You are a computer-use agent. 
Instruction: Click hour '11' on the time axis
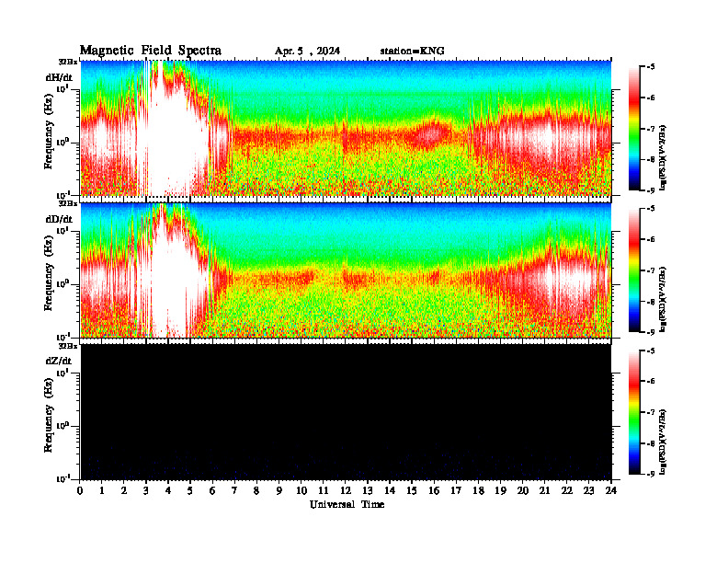tap(324, 490)
